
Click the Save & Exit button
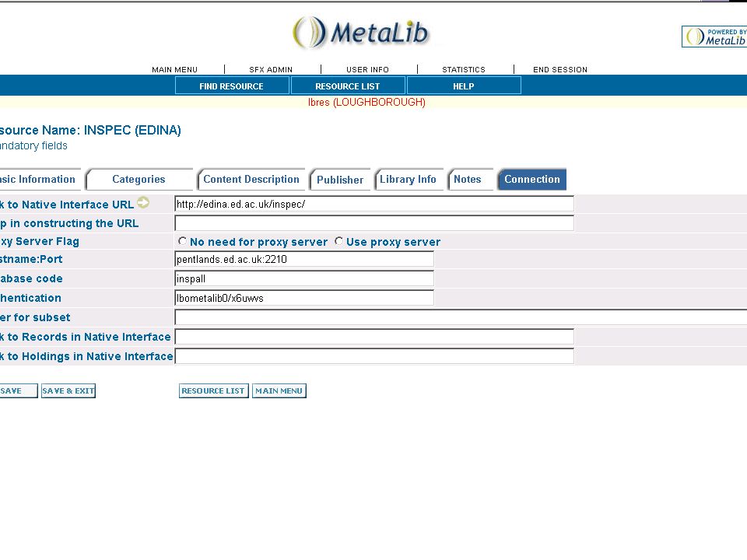68,391
